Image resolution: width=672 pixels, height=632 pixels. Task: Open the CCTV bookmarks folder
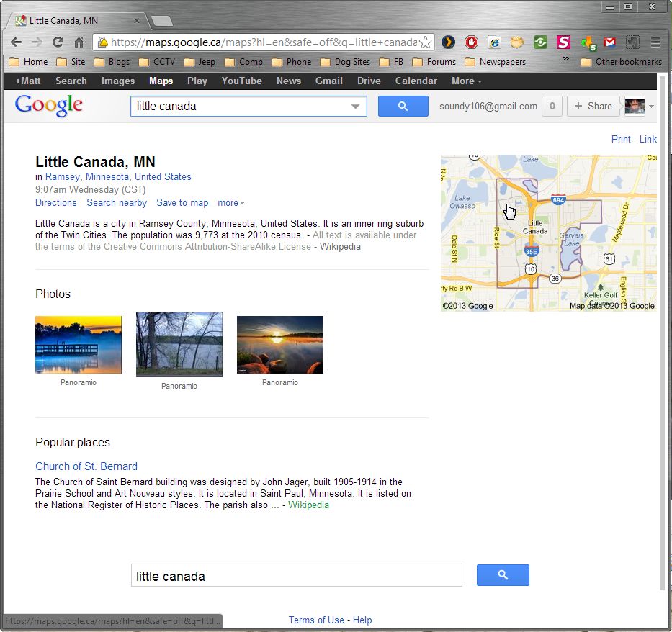coord(157,62)
